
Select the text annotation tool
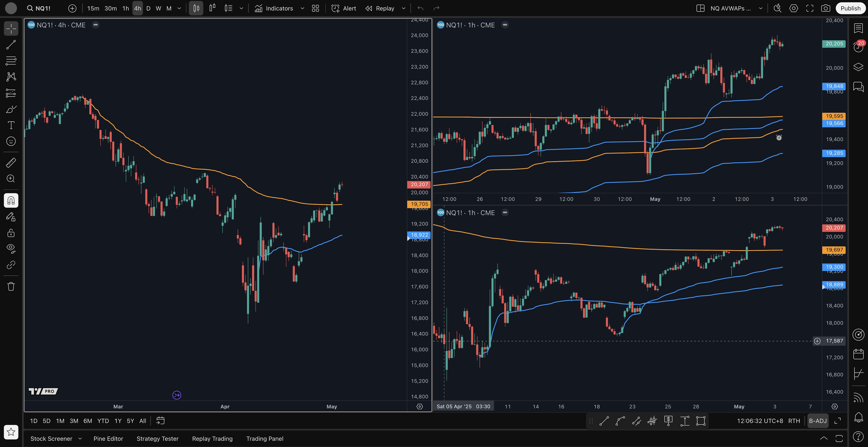tap(11, 125)
